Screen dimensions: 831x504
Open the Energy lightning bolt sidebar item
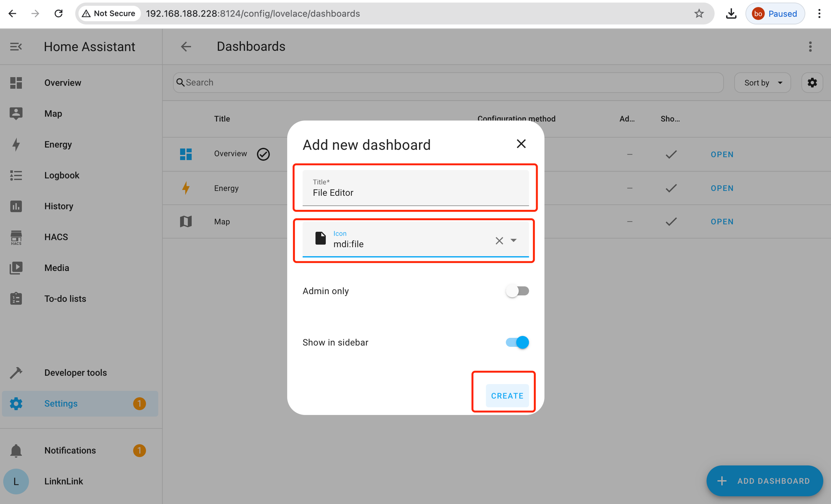click(16, 145)
